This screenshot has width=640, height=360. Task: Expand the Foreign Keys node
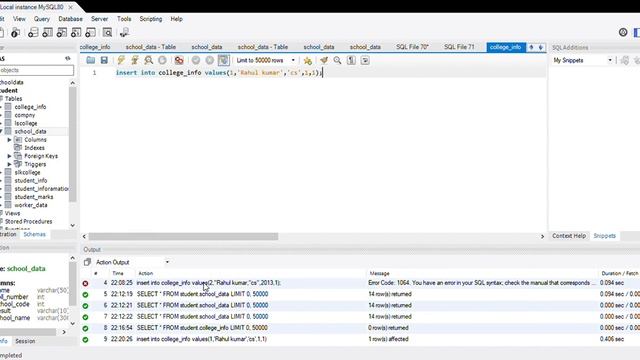coord(9,156)
